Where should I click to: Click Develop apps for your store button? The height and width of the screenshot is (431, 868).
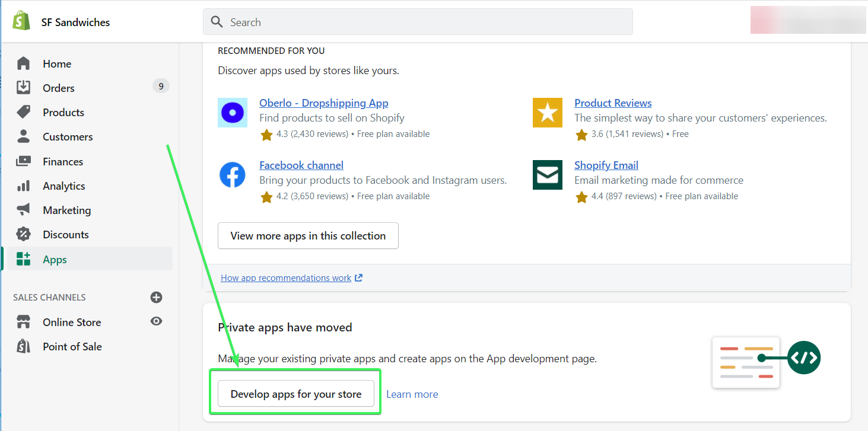pos(296,394)
